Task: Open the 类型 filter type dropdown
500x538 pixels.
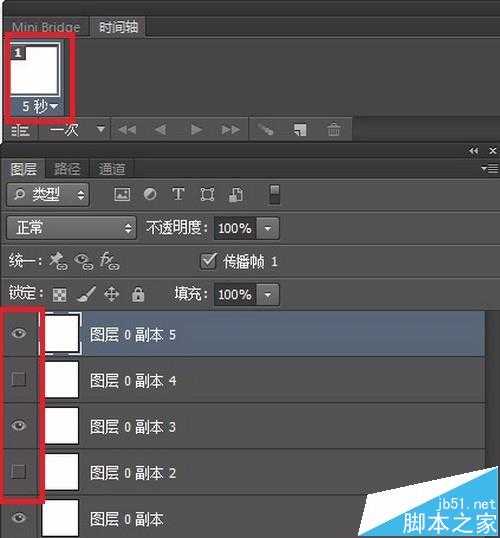Action: [48, 195]
